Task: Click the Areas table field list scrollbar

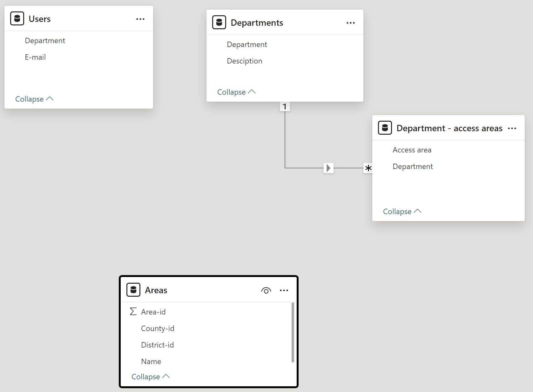Action: coord(293,332)
